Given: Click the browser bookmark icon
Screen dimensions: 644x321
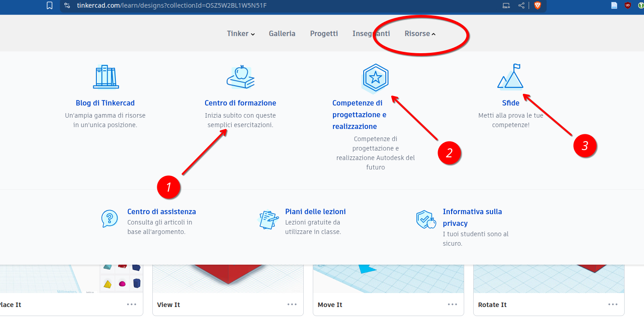Looking at the screenshot, I should (50, 5).
